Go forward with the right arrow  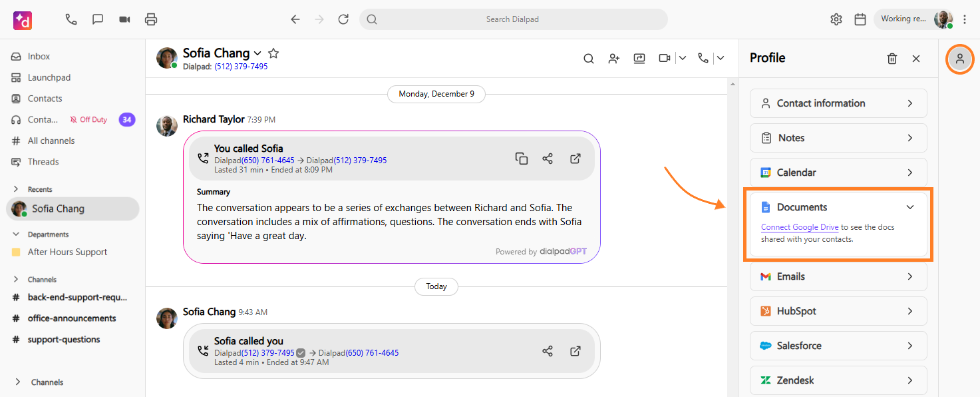point(319,19)
